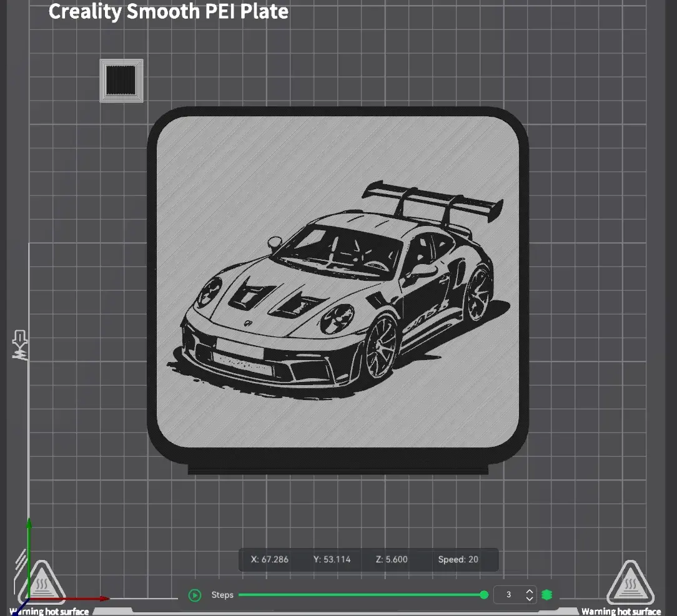Click the 'Steps' label

coord(222,595)
